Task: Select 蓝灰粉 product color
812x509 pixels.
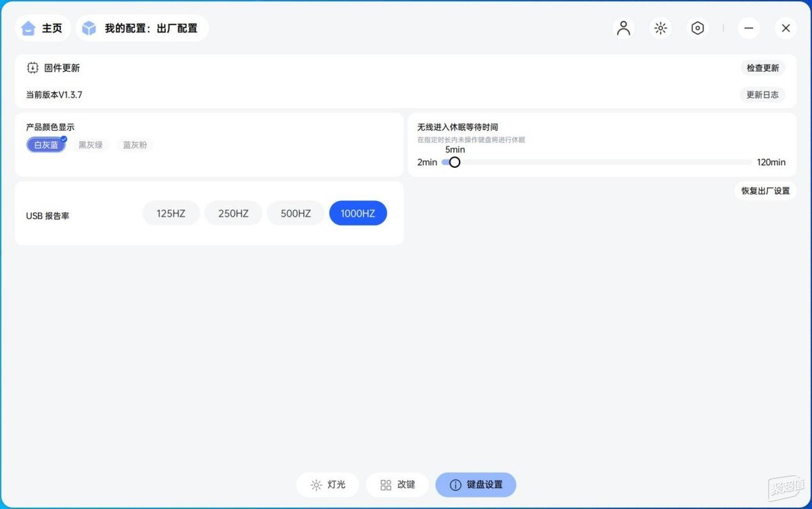Action: pos(135,145)
